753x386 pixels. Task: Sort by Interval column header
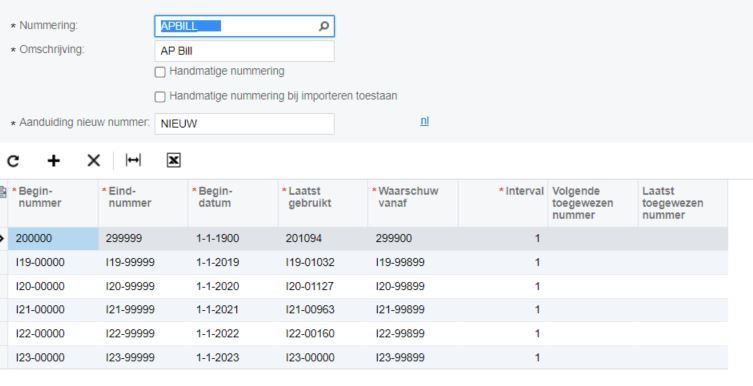503,204
